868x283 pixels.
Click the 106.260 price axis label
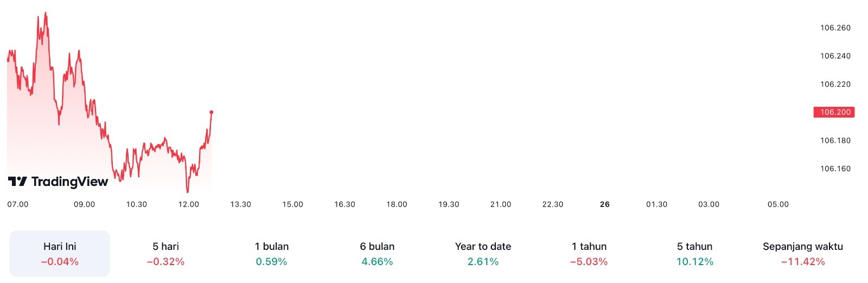point(835,28)
